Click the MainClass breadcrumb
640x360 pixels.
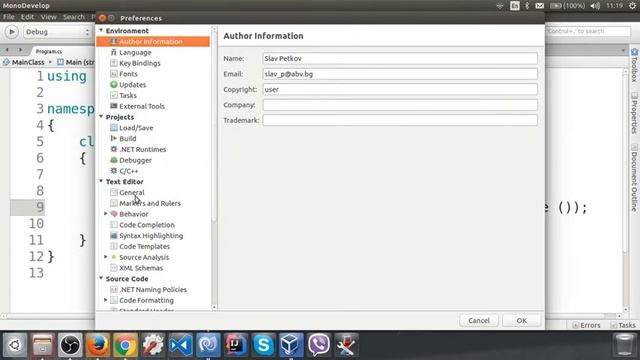24,62
